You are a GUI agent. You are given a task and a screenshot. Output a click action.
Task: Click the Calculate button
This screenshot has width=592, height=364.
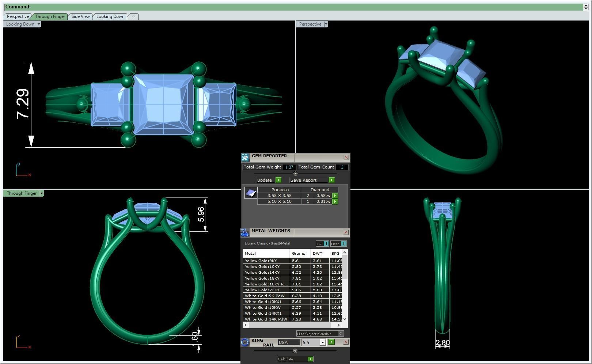(x=292, y=359)
